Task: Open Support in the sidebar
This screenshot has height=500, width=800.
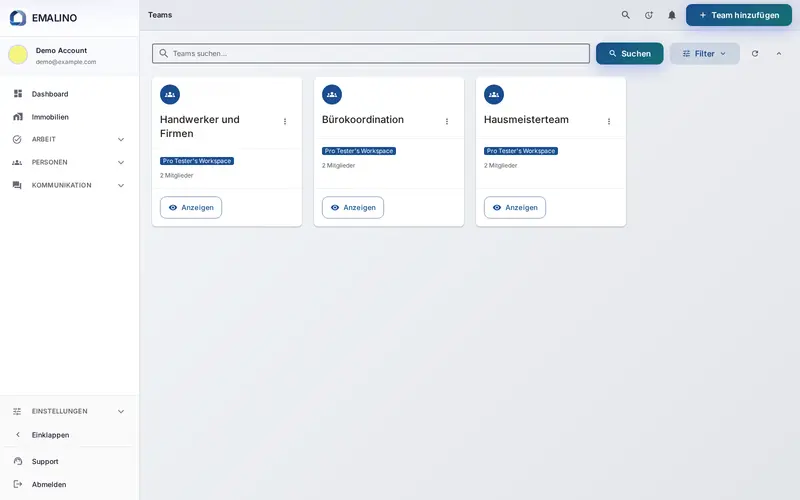Action: 69,461
